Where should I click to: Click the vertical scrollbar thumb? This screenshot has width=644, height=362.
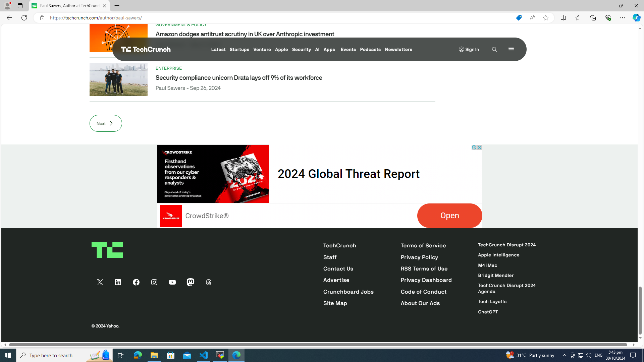point(640,310)
